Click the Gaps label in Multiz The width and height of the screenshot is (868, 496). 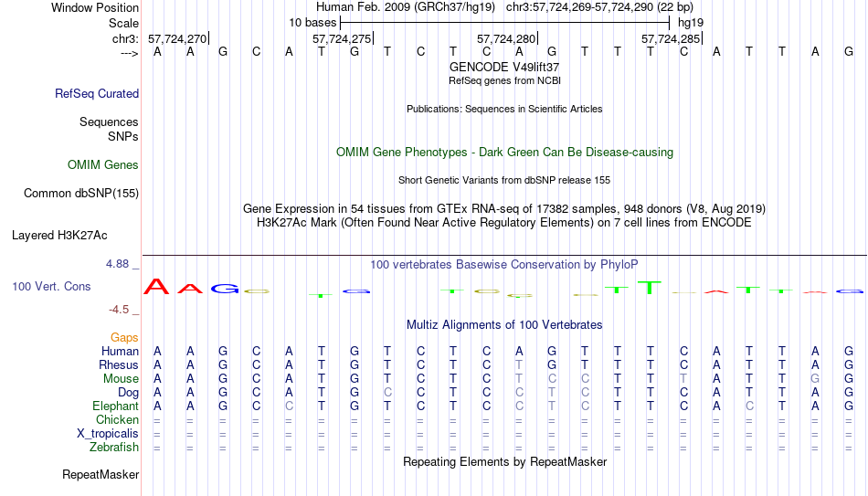(124, 338)
